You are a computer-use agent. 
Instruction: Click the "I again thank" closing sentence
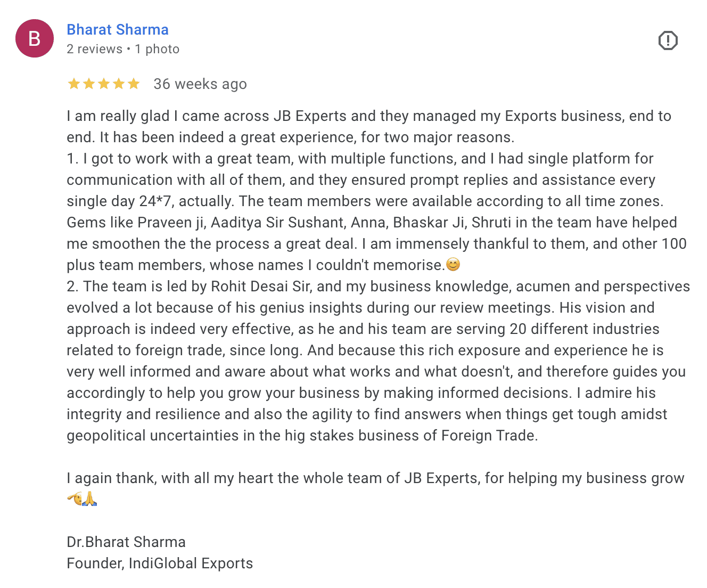(375, 478)
